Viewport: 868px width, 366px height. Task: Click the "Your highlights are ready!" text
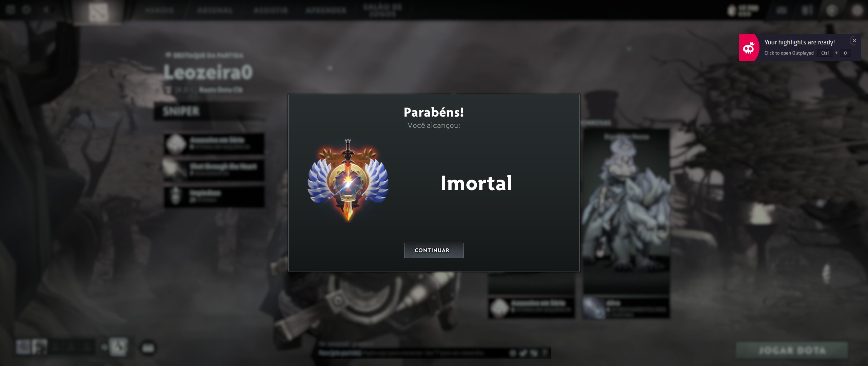click(800, 42)
